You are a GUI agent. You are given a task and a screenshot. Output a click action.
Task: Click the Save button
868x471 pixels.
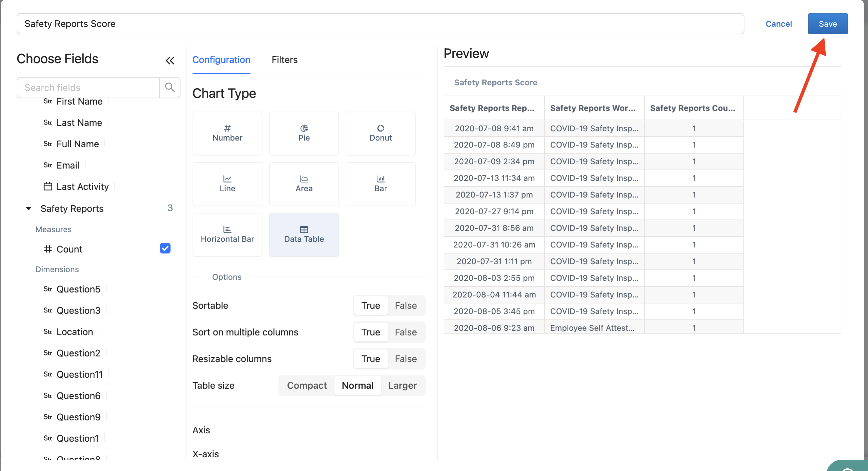point(828,24)
